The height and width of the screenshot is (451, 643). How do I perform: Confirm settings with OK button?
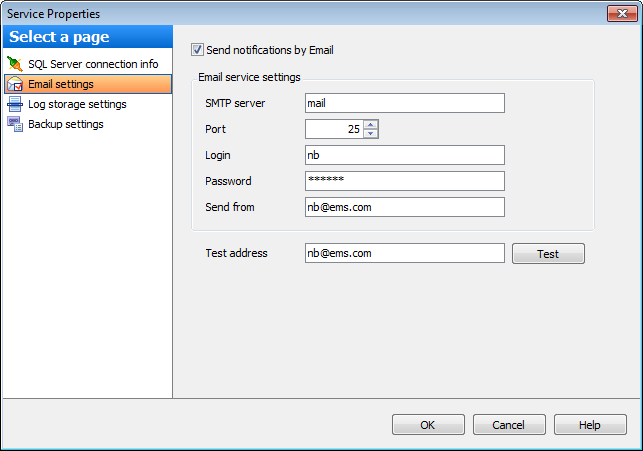click(x=428, y=425)
